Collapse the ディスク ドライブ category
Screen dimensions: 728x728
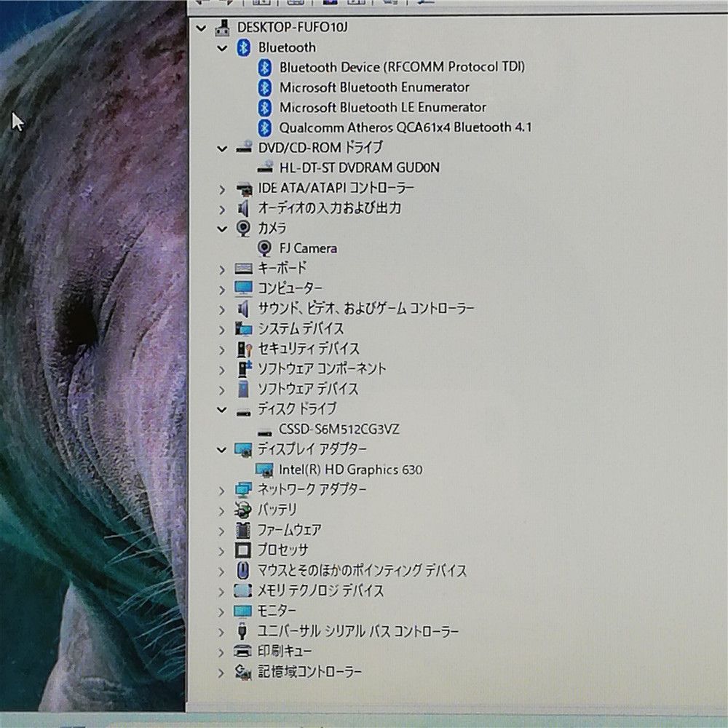coord(222,410)
